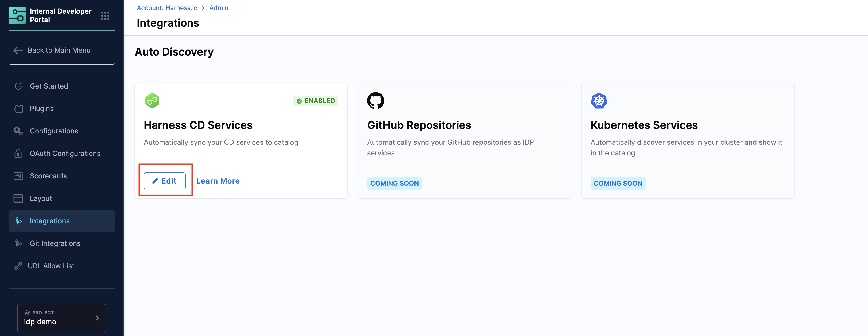The image size is (868, 336).
Task: Click the OAuth Configurations lock icon
Action: point(18,154)
